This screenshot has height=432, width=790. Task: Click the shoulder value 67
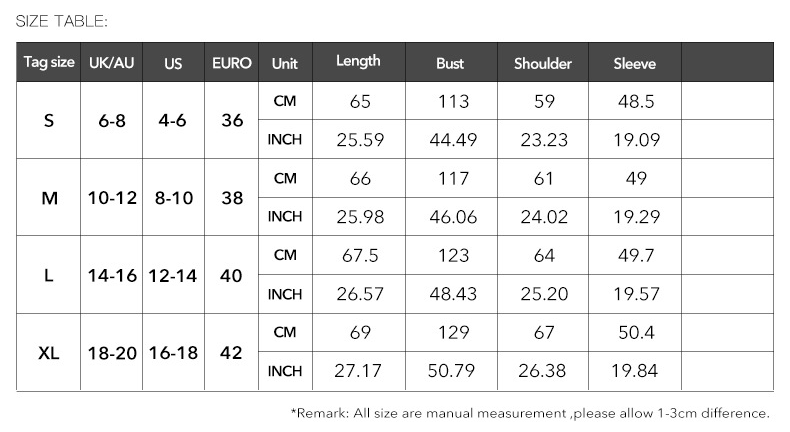544,333
